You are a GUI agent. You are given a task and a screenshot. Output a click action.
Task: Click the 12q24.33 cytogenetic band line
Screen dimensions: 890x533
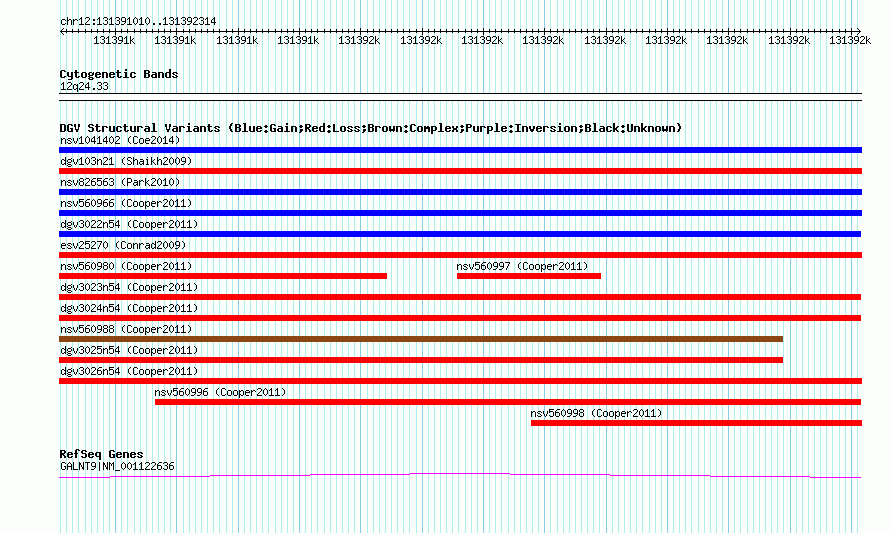460,97
